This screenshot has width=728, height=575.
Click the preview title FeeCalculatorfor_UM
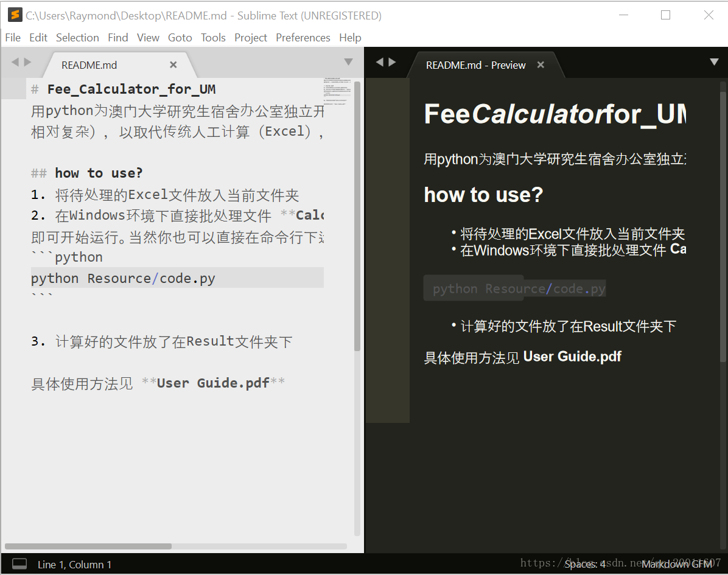[x=555, y=114]
